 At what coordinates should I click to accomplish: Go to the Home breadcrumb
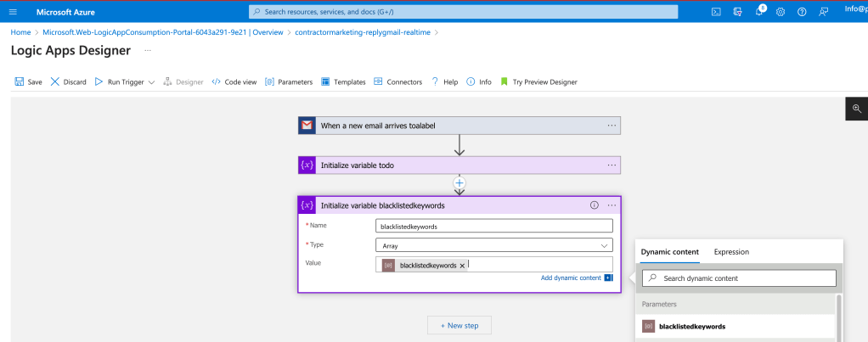(x=20, y=32)
